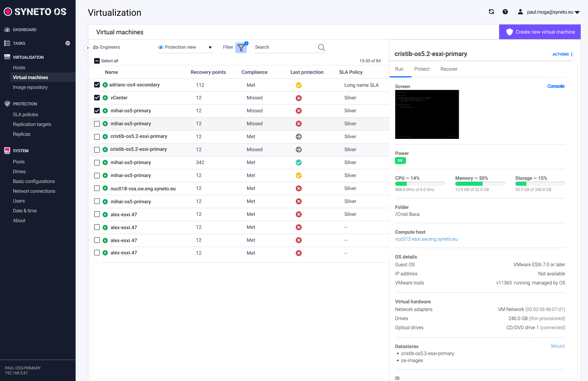Screen dimensions: 588x381
Task: Switch to the Recover tab
Action: point(449,69)
